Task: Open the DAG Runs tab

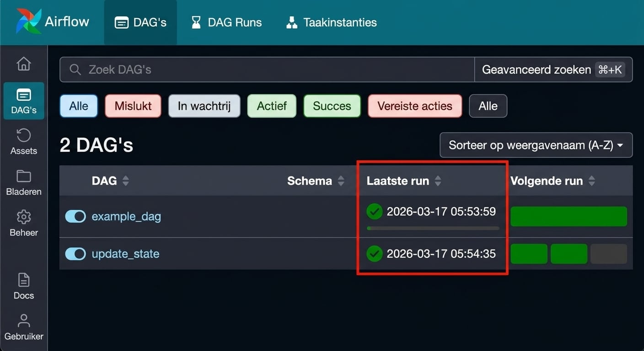Action: point(226,22)
